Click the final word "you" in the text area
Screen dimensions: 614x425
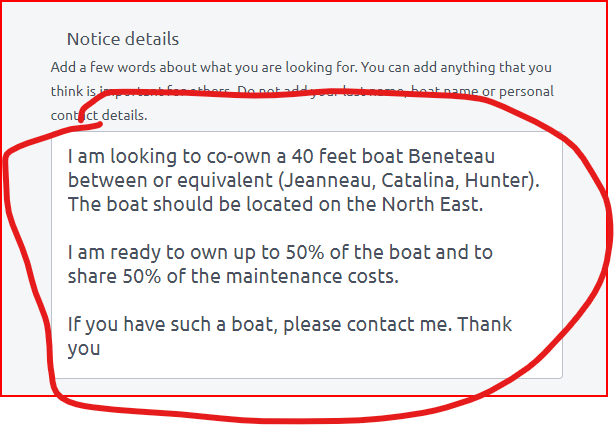[x=85, y=348]
